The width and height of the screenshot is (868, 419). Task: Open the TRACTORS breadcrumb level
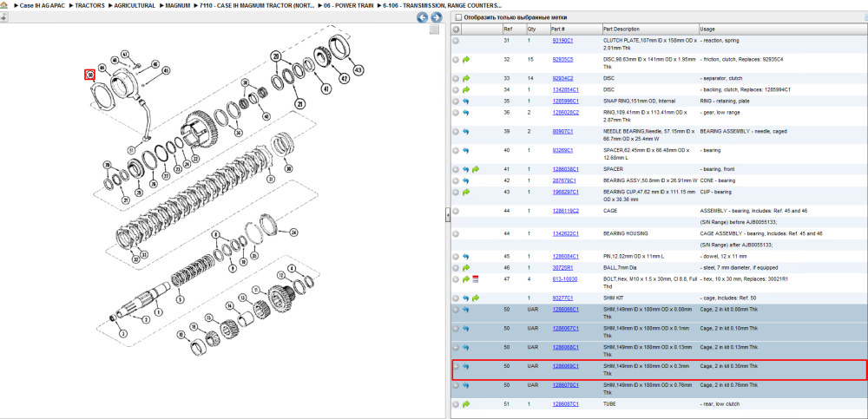(x=89, y=5)
